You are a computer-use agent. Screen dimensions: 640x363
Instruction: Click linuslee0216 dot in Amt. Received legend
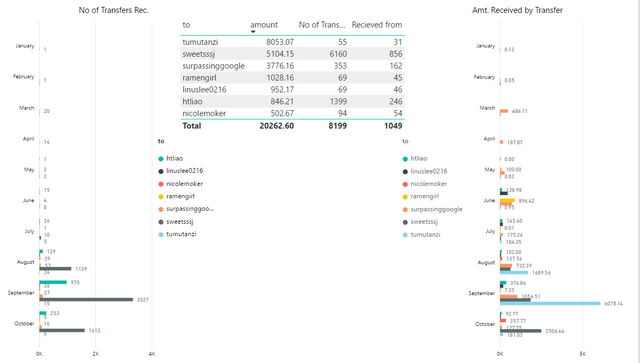tap(405, 172)
